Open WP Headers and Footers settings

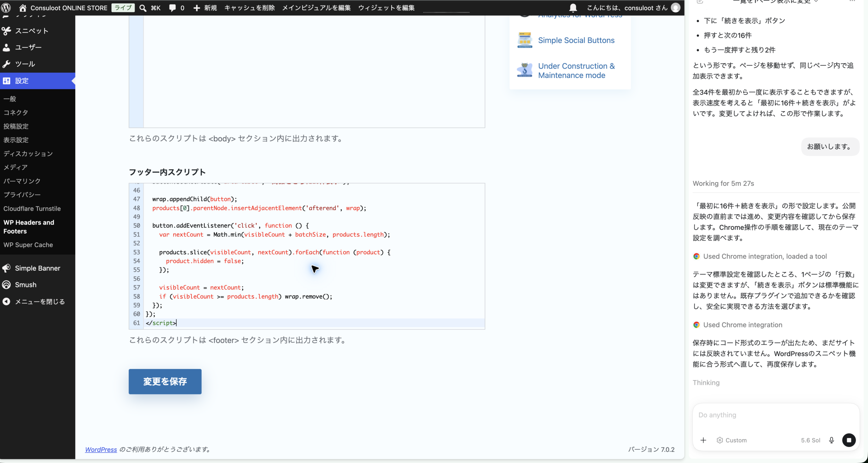pos(29,227)
